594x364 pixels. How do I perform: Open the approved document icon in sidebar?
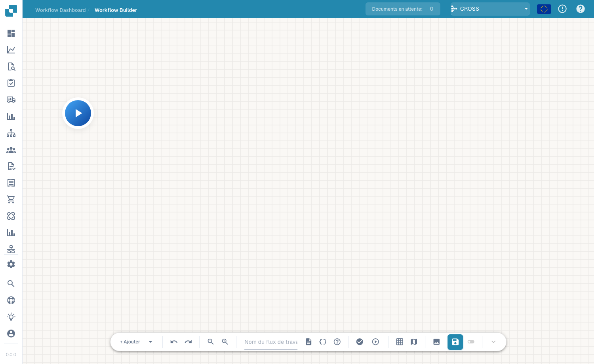(11, 166)
